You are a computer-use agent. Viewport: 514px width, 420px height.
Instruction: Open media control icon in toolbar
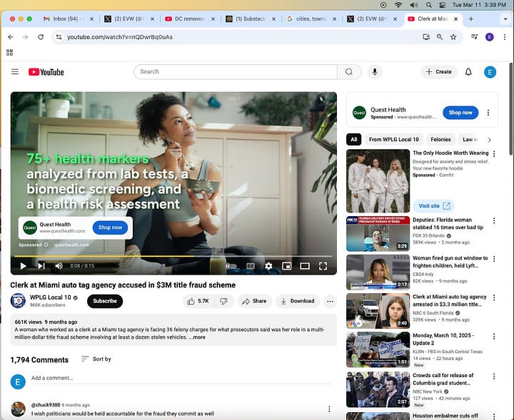474,36
